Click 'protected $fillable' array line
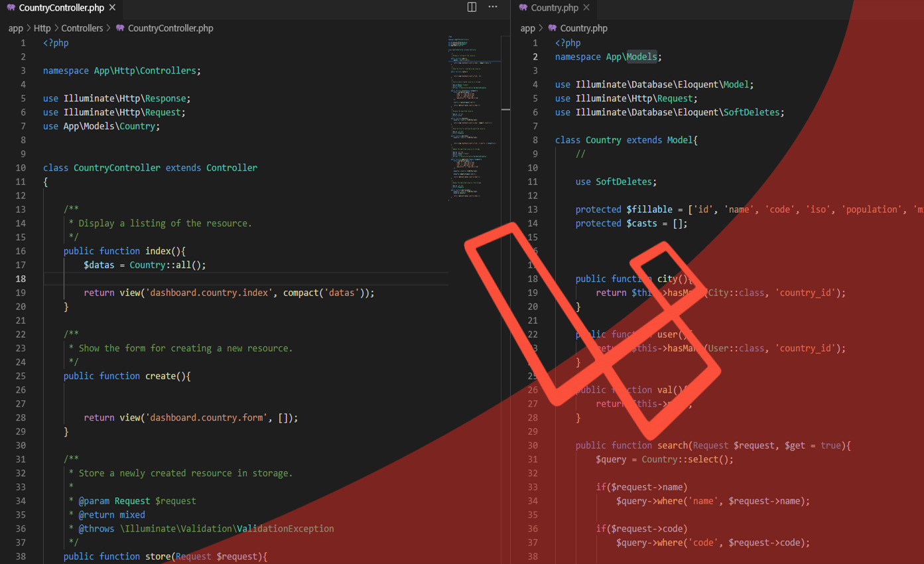 tap(750, 210)
